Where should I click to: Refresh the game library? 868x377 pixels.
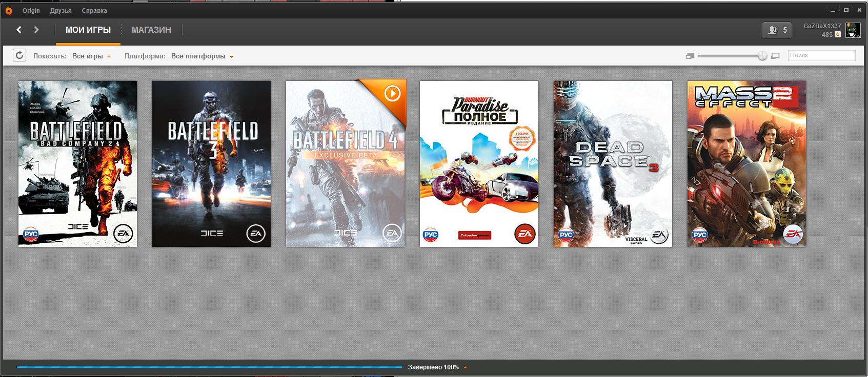click(19, 55)
